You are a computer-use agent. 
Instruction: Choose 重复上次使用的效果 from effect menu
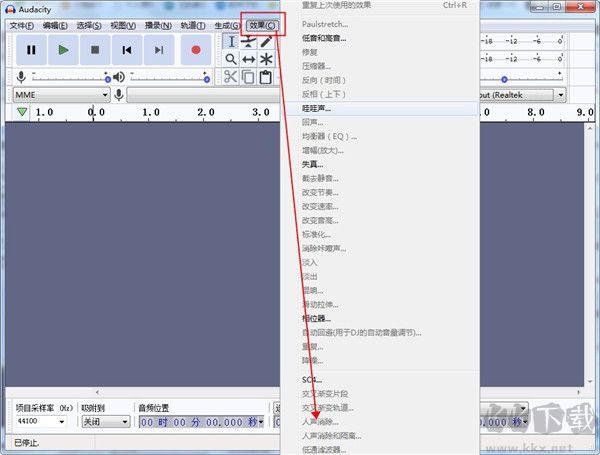(380, 5)
